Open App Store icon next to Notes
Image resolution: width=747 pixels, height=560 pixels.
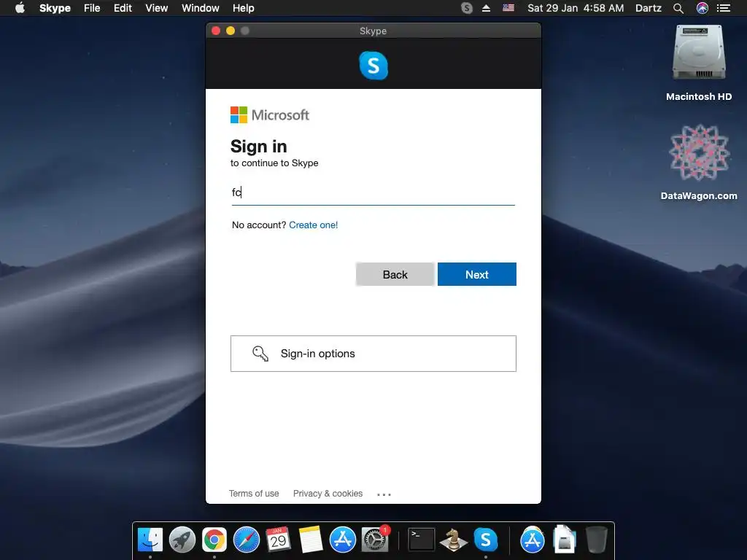343,540
